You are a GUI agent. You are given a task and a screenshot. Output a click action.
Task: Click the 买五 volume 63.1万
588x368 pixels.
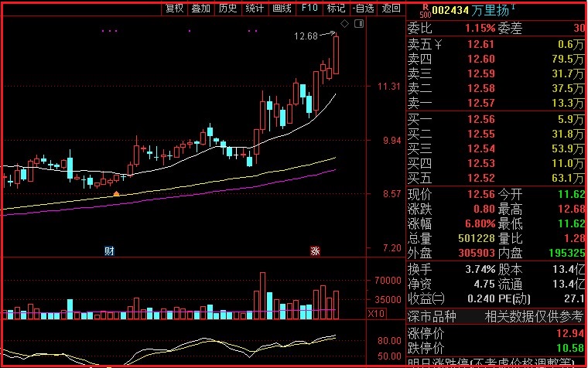[568, 178]
